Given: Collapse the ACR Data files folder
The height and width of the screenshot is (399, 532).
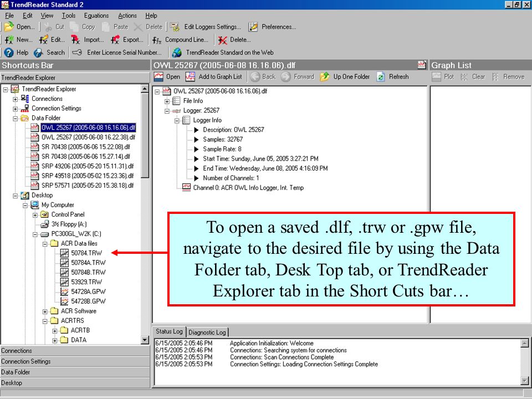Looking at the screenshot, I should coord(45,244).
